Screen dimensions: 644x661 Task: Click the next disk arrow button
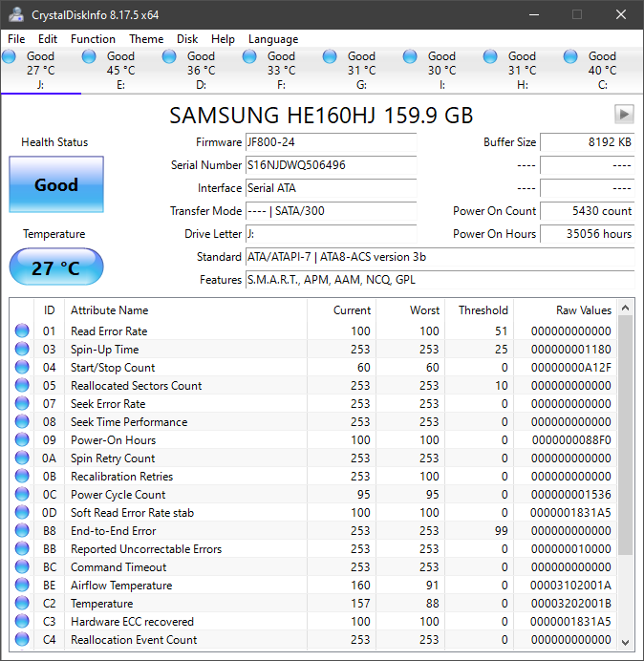point(624,114)
